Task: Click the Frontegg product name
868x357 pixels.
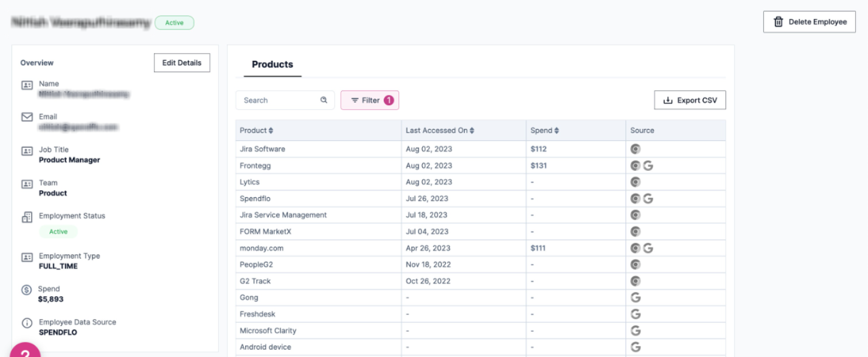Action: pos(255,165)
